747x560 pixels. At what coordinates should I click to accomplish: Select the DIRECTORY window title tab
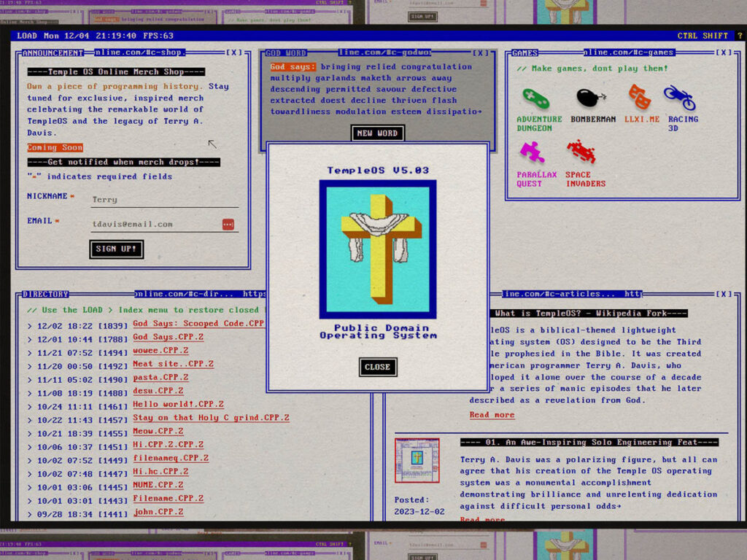(46, 295)
